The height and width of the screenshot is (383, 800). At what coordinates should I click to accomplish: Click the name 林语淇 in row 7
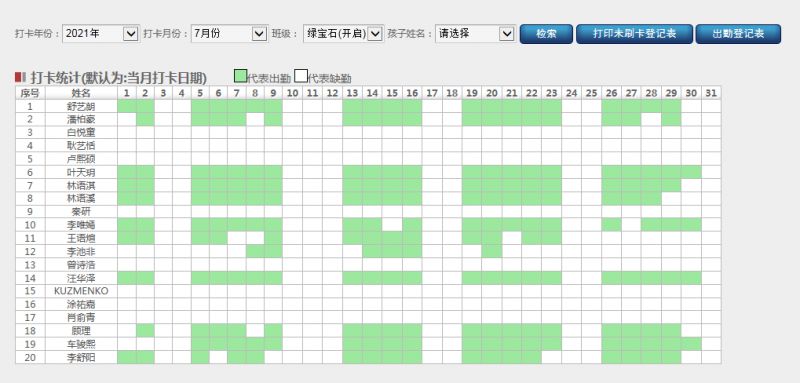tap(81, 186)
